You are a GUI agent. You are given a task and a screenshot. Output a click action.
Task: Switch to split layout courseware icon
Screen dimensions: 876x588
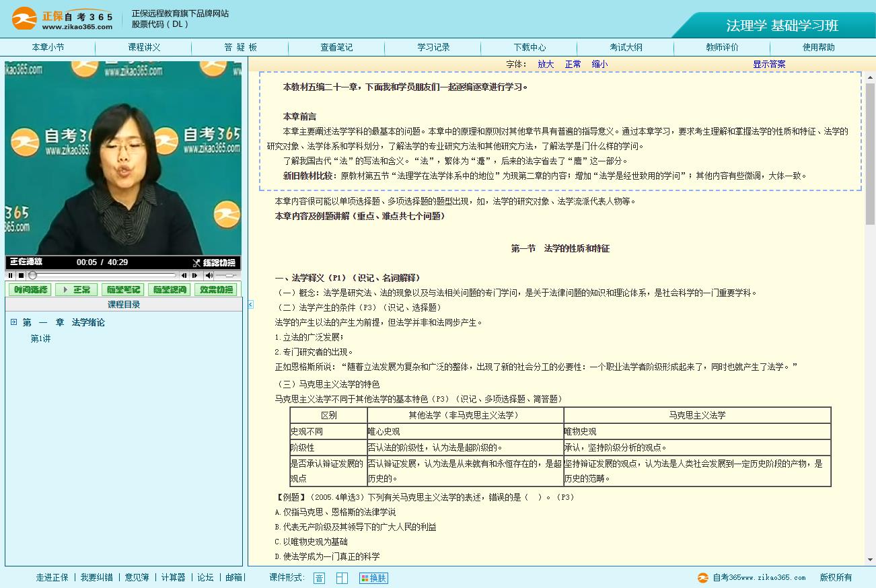[342, 578]
